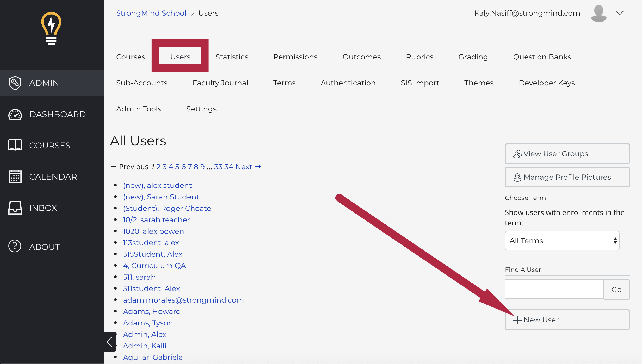642x364 pixels.
Task: Click the StrongMind lightbulb logo
Action: (51, 29)
